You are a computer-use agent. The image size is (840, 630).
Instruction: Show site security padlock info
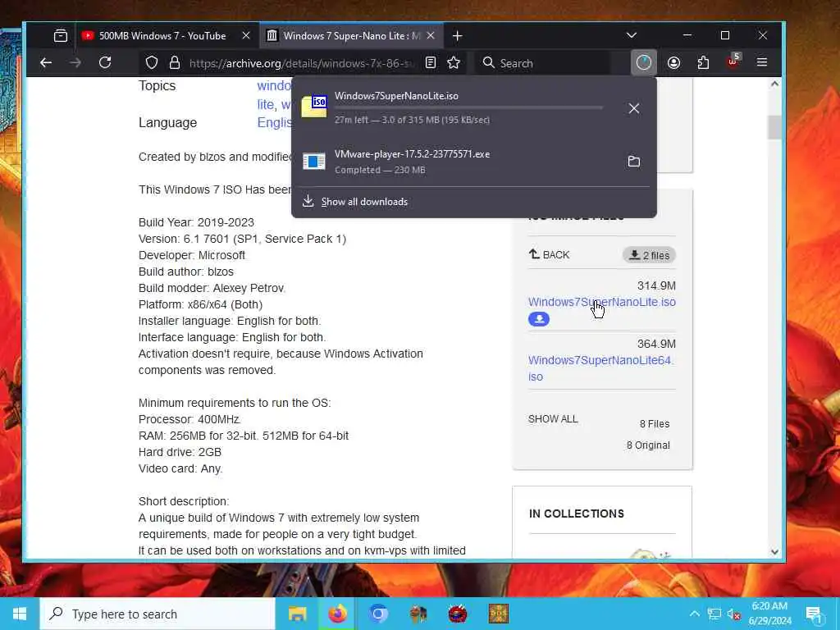click(x=175, y=62)
